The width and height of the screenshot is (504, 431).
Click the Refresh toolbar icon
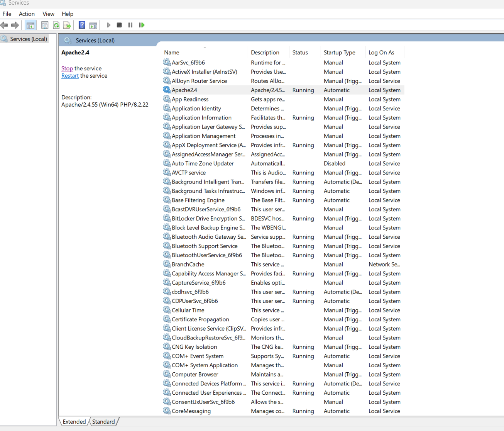56,25
